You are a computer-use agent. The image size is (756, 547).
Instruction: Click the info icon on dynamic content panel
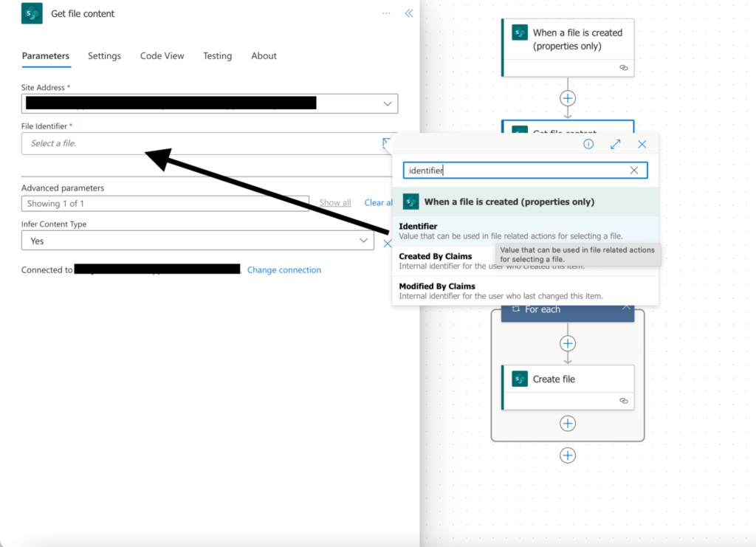coord(588,144)
